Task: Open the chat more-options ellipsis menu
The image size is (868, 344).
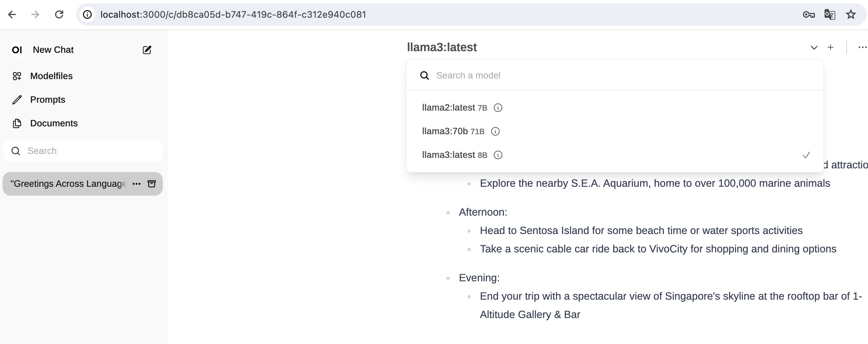Action: coord(862,48)
